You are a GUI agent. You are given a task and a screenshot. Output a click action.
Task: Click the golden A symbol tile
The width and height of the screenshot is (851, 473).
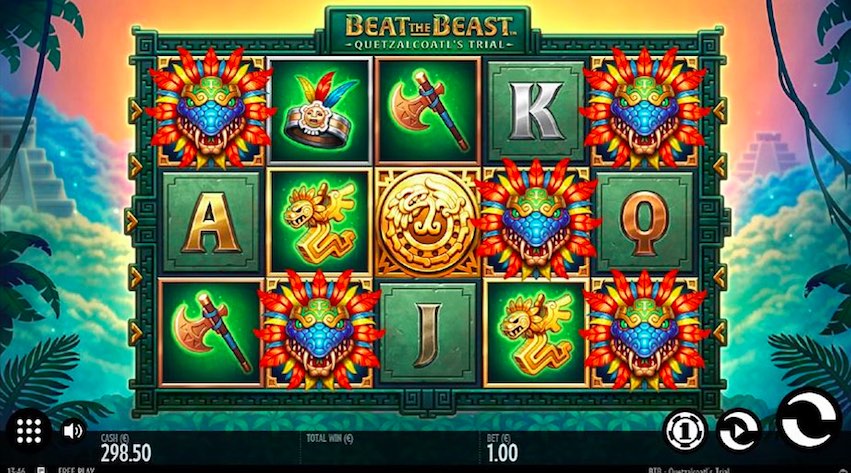click(211, 222)
